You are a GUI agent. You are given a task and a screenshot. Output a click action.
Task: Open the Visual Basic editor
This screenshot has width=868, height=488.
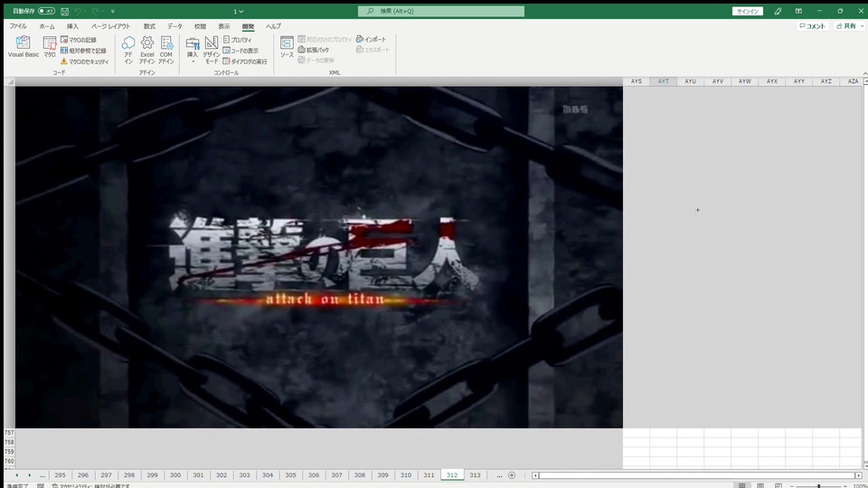pyautogui.click(x=24, y=47)
